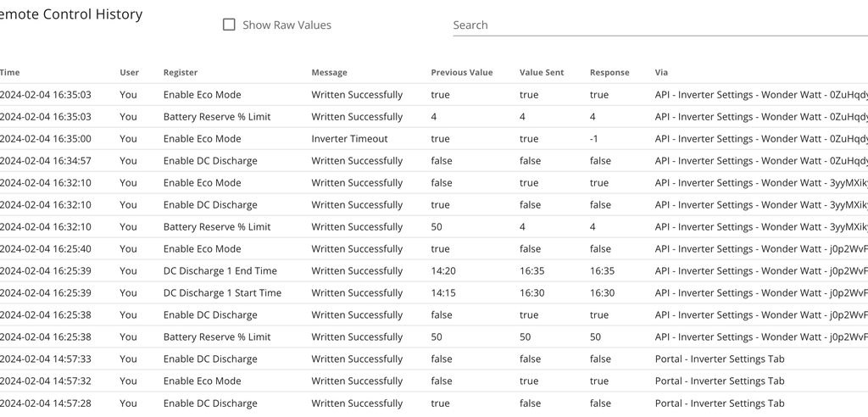Image resolution: width=868 pixels, height=417 pixels.
Task: Click the Via column header
Action: [x=661, y=73]
